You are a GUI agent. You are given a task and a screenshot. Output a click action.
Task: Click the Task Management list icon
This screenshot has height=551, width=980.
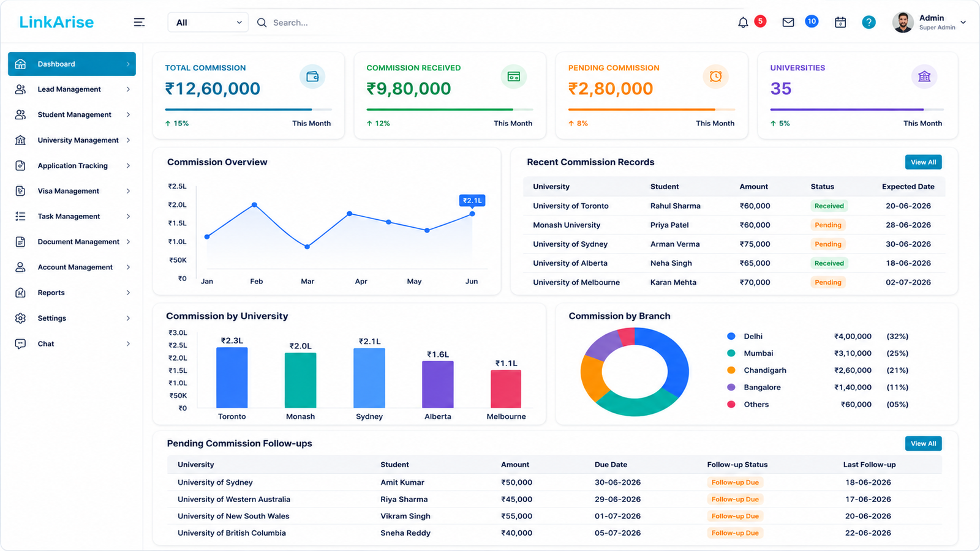click(x=20, y=217)
